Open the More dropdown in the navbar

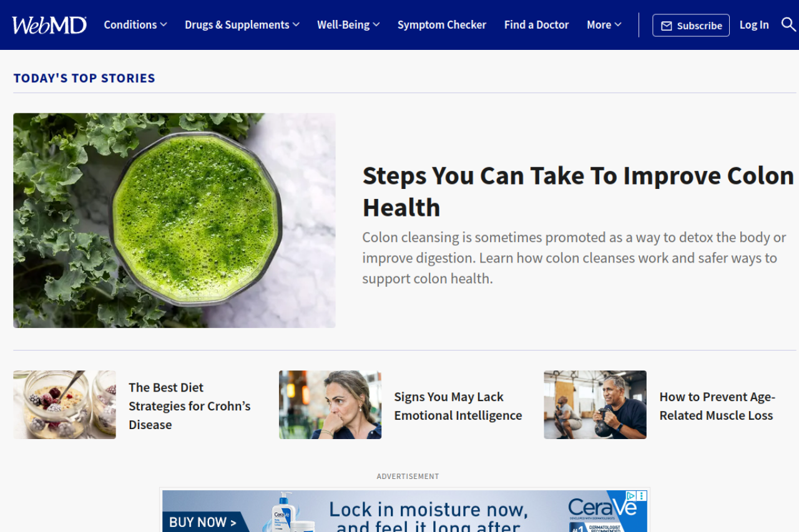coord(604,25)
